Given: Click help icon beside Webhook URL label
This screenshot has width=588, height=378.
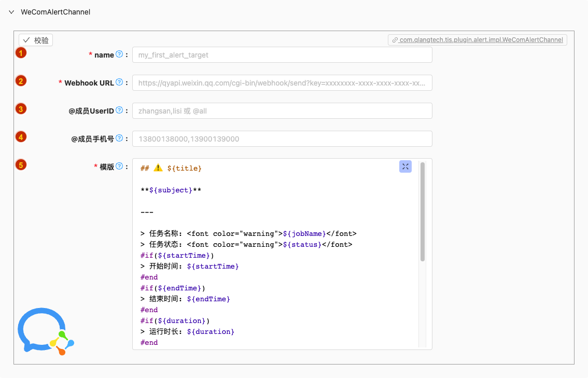Looking at the screenshot, I should pos(119,82).
